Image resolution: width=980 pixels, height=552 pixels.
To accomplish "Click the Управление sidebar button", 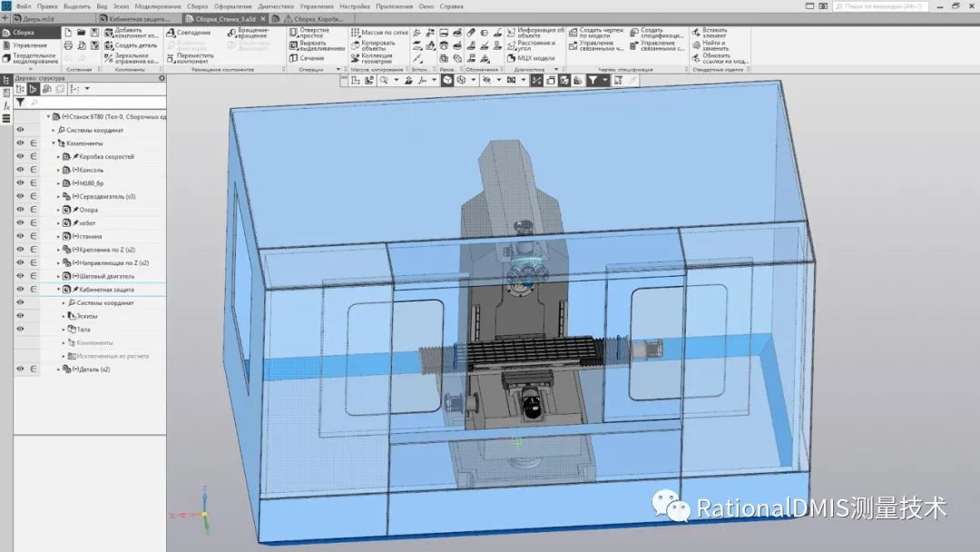I will (27, 44).
